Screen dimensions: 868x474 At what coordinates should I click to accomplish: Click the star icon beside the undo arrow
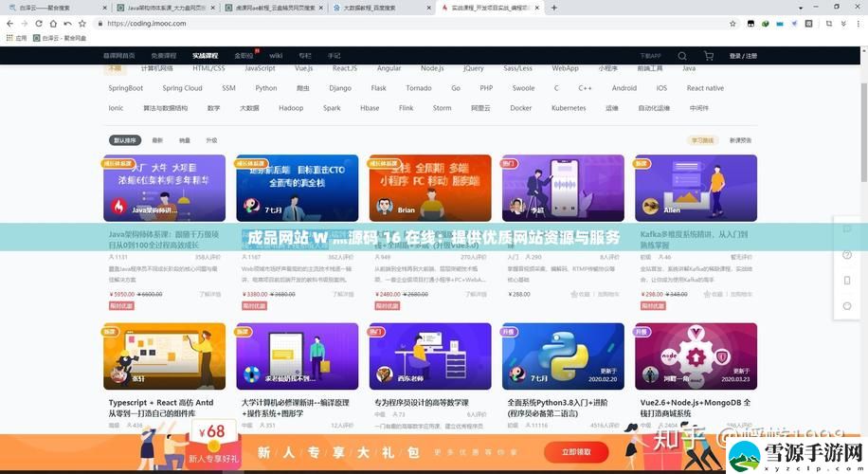(81, 24)
